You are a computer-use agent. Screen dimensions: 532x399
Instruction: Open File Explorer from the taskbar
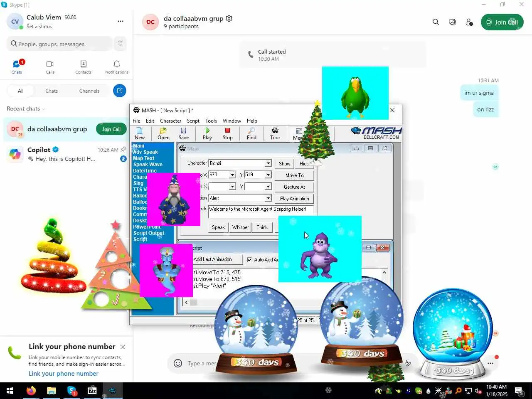[x=51, y=391]
